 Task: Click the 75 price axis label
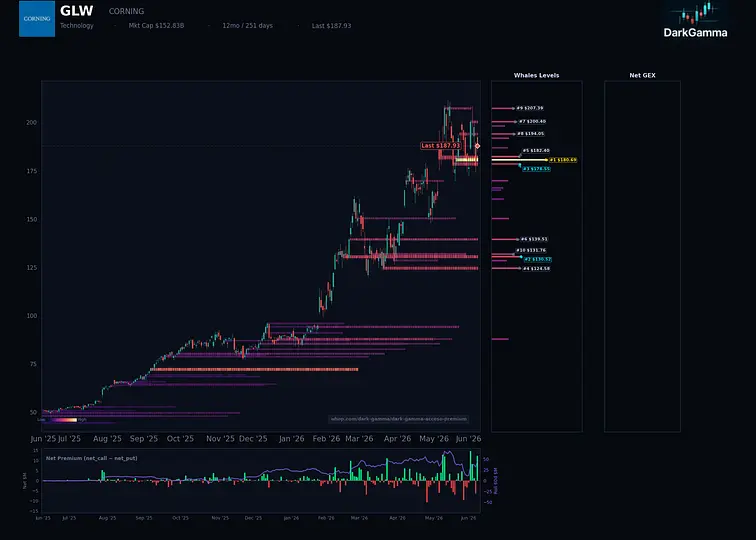click(x=33, y=364)
